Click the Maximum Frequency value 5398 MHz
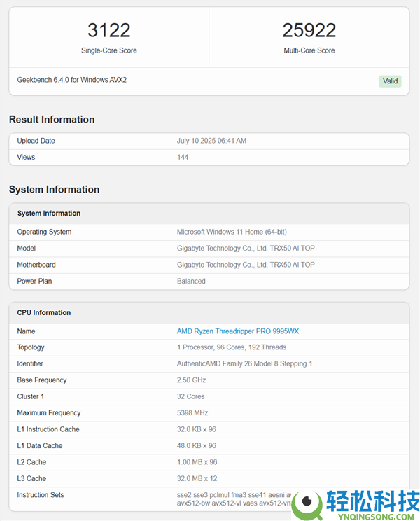420x521 pixels. coord(192,413)
